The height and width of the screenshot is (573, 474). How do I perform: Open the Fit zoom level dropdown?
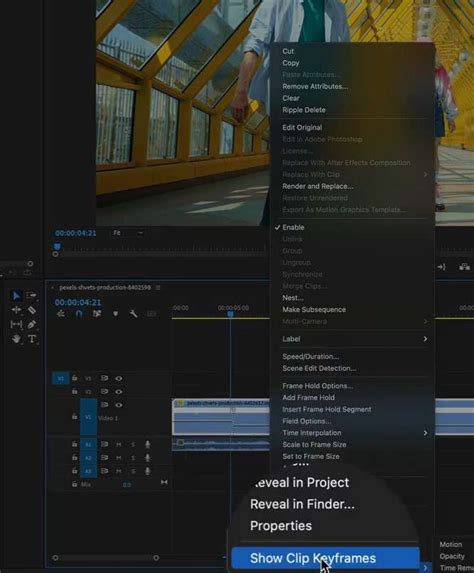(128, 233)
